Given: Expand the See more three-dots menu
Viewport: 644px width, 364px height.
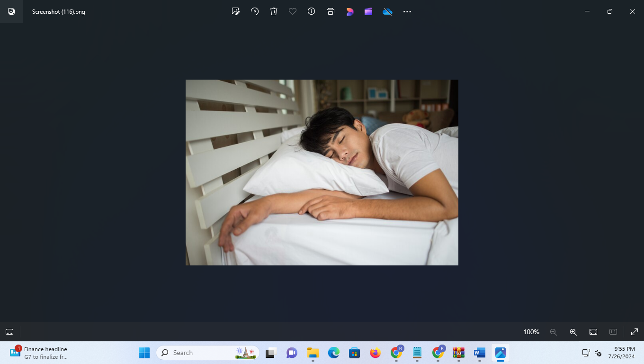Looking at the screenshot, I should pyautogui.click(x=407, y=11).
